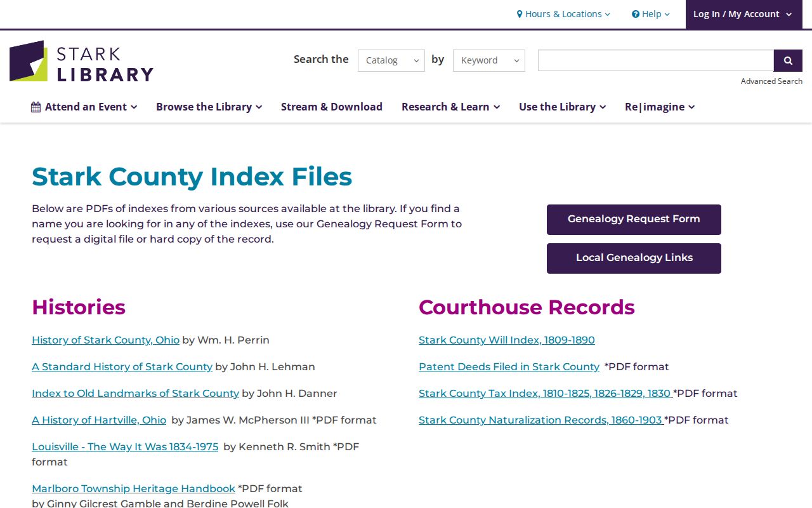This screenshot has width=812, height=508.
Task: Expand the Log In / My Account menu
Action: (x=744, y=14)
